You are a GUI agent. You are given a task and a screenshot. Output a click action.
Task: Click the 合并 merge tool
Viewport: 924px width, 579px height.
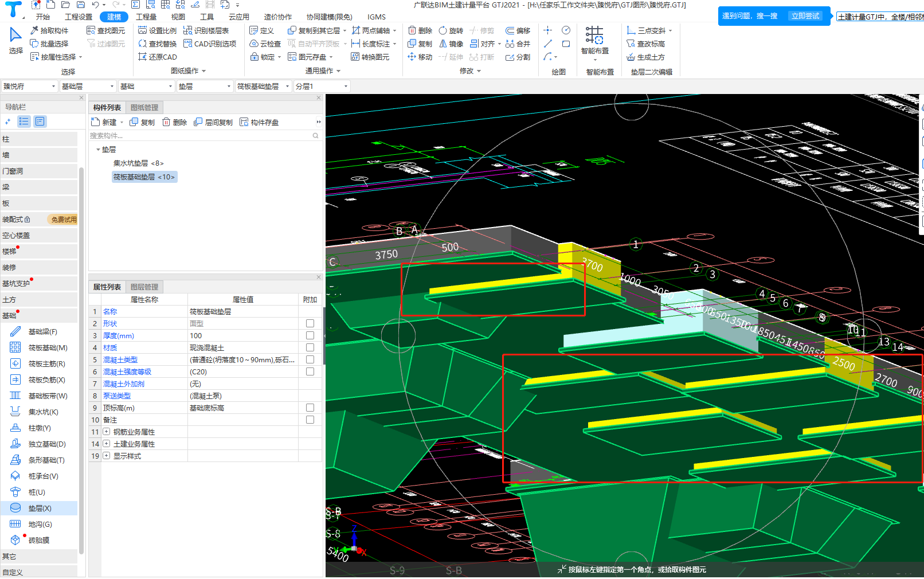518,44
